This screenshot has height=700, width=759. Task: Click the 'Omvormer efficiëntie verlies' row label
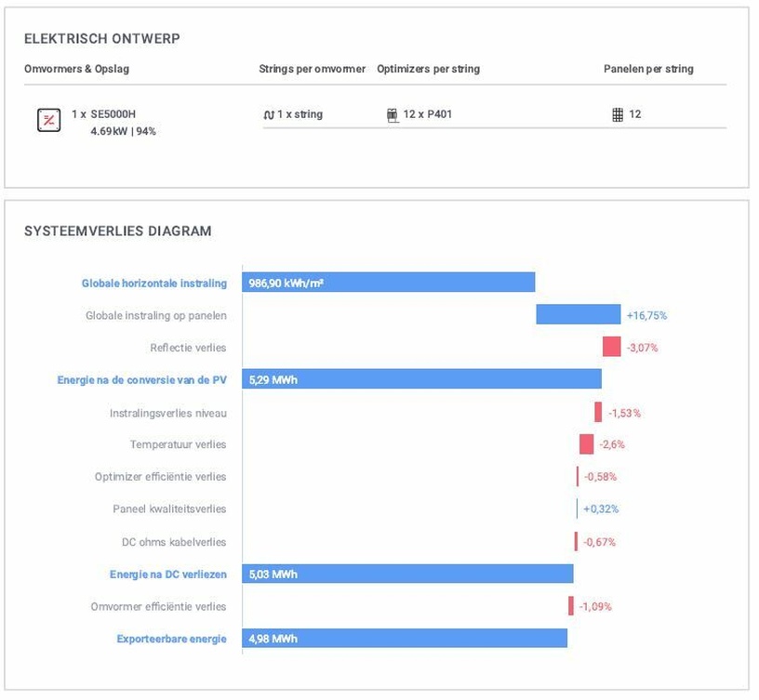[x=158, y=606]
